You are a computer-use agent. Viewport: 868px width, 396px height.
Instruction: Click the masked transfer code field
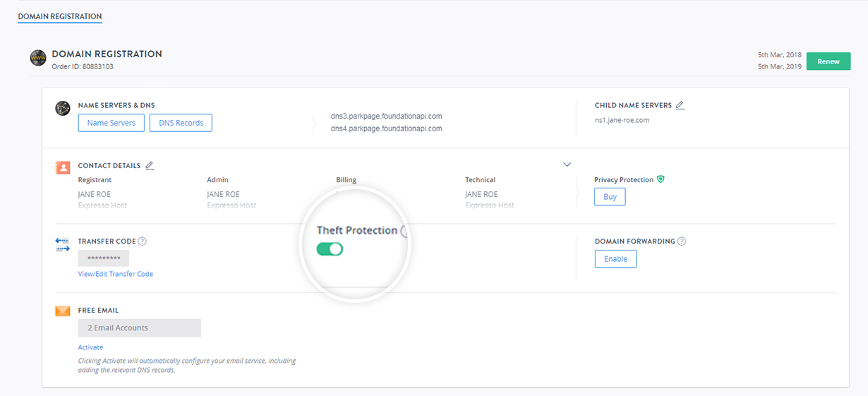[x=104, y=258]
